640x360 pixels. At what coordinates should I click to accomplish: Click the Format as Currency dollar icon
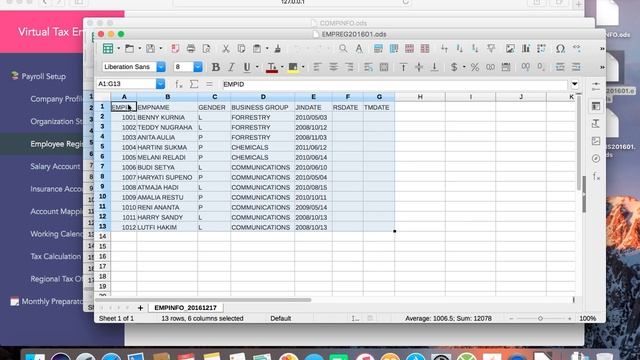[x=453, y=67]
